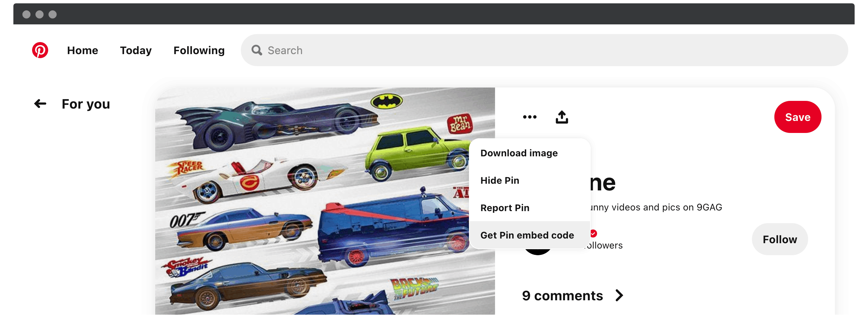Screen dimensions: 868x318
Task: Focus the Search input field
Action: coord(544,50)
